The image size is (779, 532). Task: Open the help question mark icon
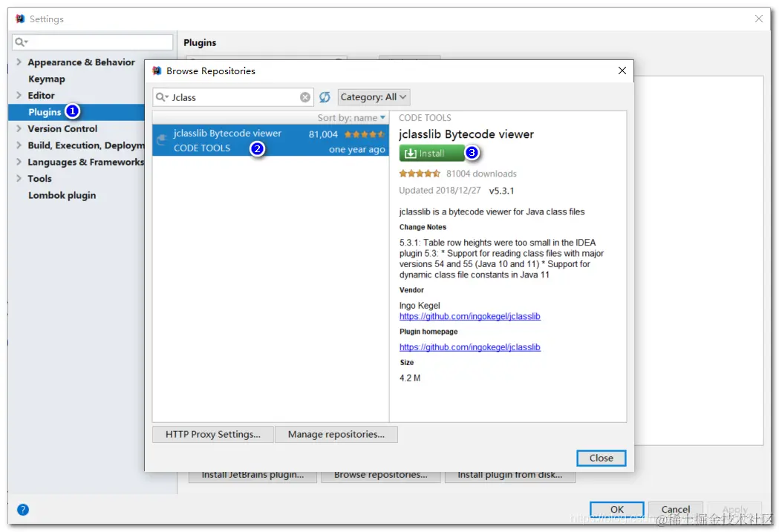tap(23, 510)
